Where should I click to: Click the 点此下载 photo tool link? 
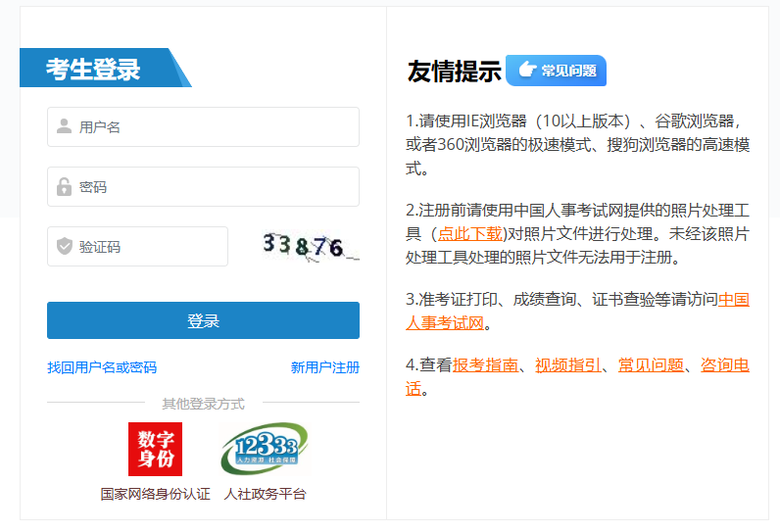click(x=469, y=233)
